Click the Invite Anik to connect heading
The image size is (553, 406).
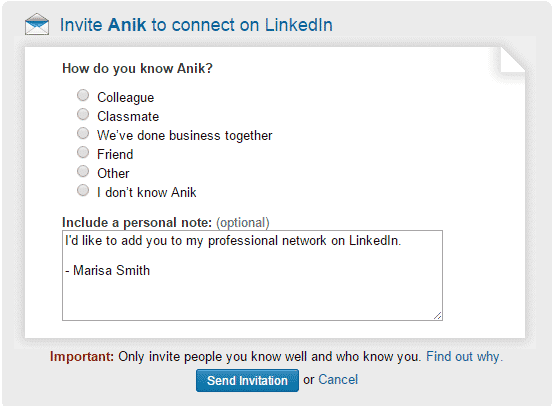point(196,25)
